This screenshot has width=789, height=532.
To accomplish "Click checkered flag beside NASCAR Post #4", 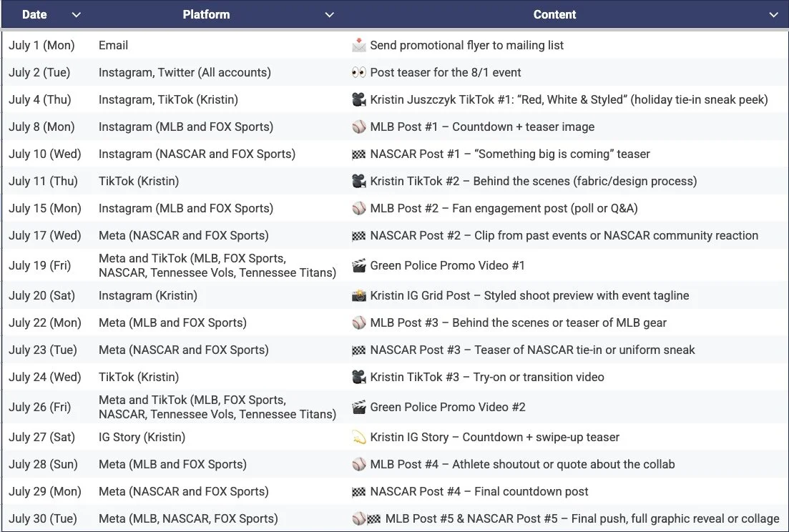I will point(359,492).
